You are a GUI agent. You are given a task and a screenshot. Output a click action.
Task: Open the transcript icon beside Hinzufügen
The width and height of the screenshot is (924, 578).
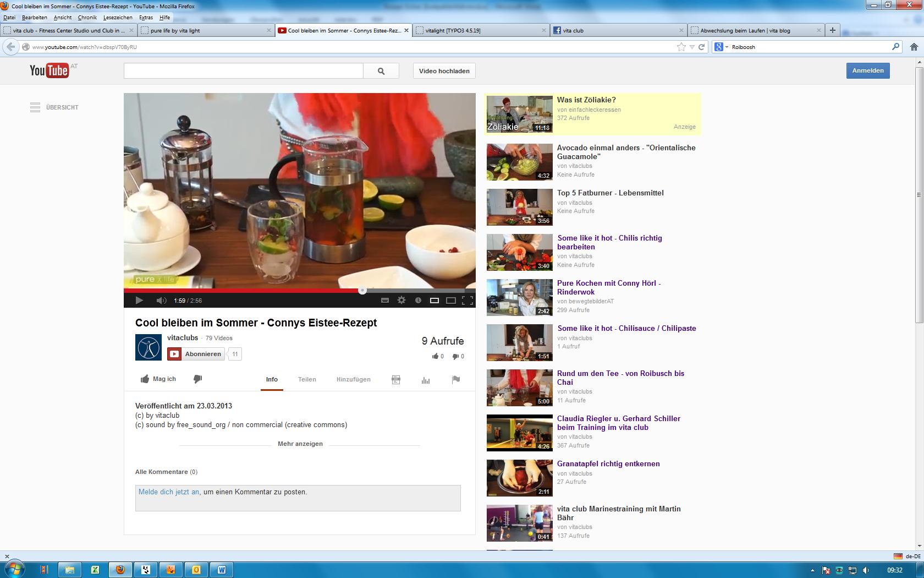tap(396, 380)
